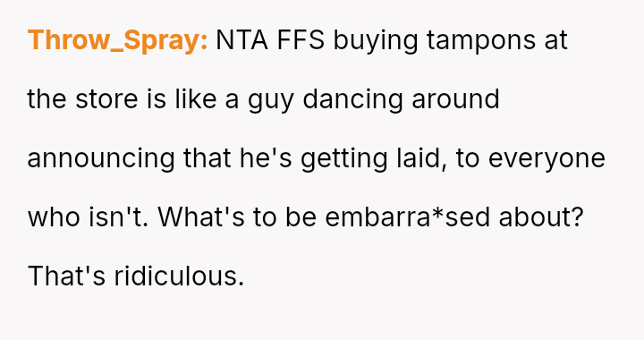The width and height of the screenshot is (644, 340).
Task: Click the word "about?"
Action: click(x=541, y=217)
